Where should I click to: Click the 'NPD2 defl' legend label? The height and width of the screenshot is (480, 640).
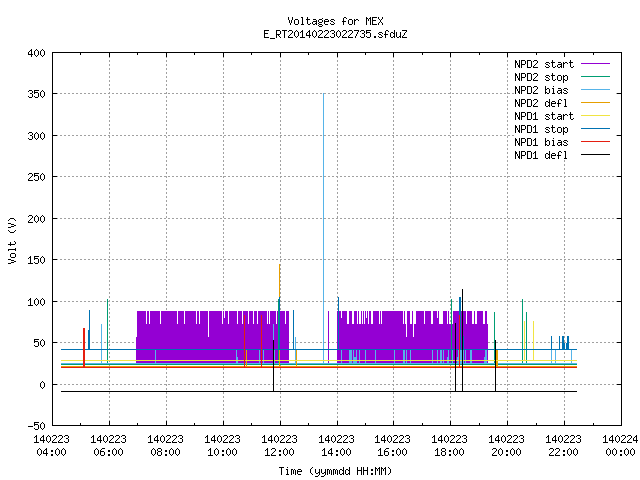pyautogui.click(x=541, y=103)
